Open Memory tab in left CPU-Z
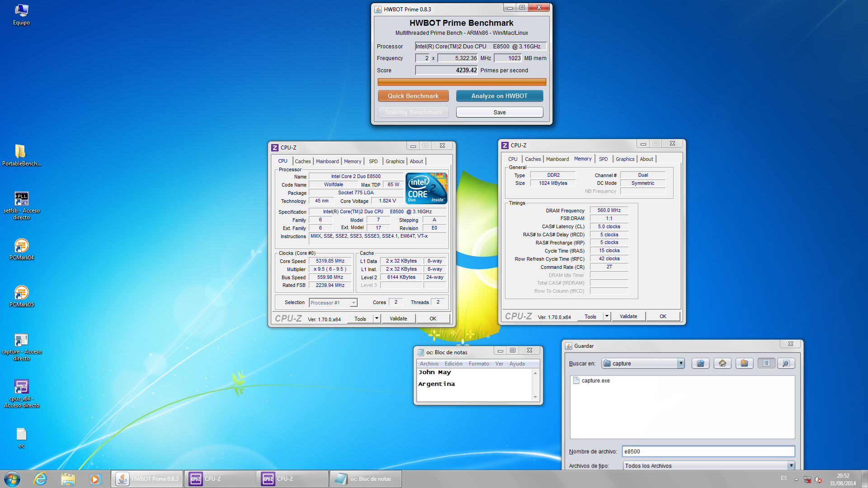Viewport: 868px width, 488px height. [x=353, y=161]
